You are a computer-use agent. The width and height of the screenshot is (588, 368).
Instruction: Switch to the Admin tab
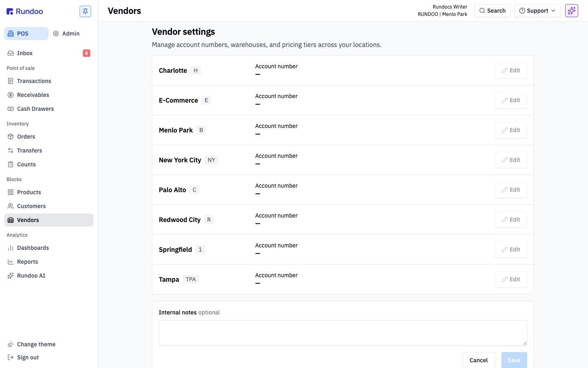pos(66,34)
